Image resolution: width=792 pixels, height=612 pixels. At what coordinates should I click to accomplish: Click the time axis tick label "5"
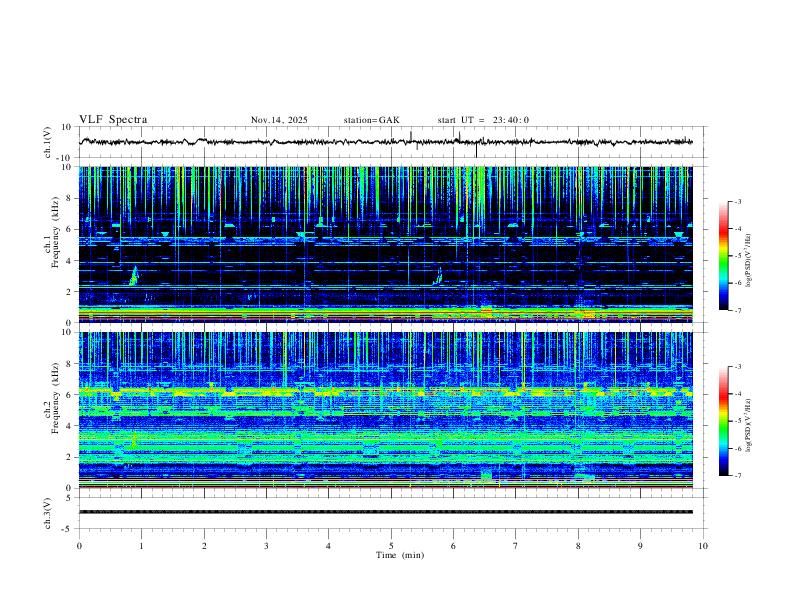pyautogui.click(x=391, y=546)
